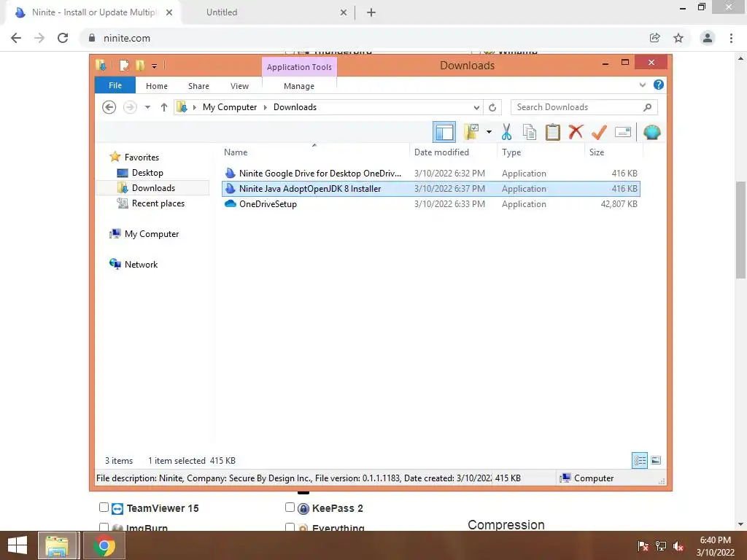Open a new Chrome tab
747x560 pixels.
(371, 12)
